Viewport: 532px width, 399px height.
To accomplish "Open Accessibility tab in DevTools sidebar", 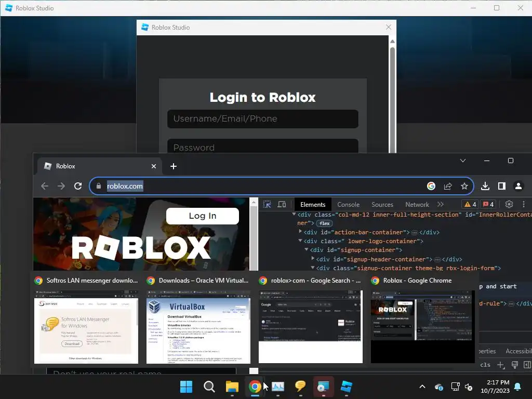I will click(x=519, y=351).
